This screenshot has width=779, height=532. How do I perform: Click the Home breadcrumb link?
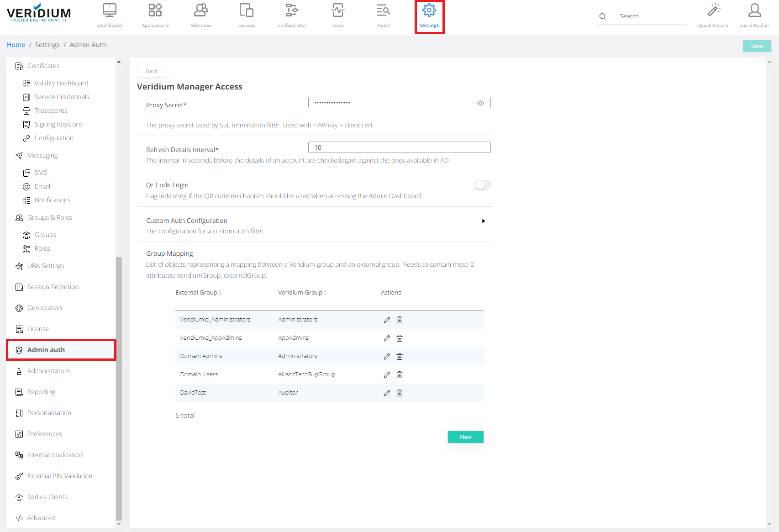pos(16,44)
